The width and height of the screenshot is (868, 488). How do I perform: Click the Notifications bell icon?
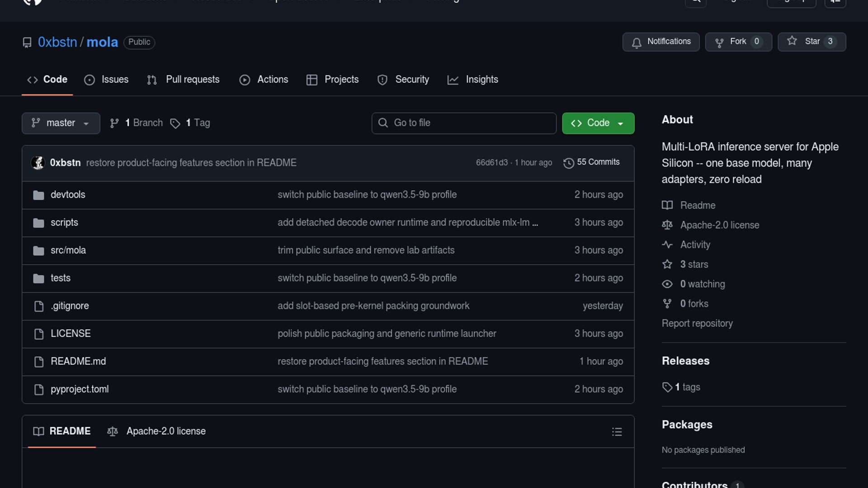click(637, 42)
